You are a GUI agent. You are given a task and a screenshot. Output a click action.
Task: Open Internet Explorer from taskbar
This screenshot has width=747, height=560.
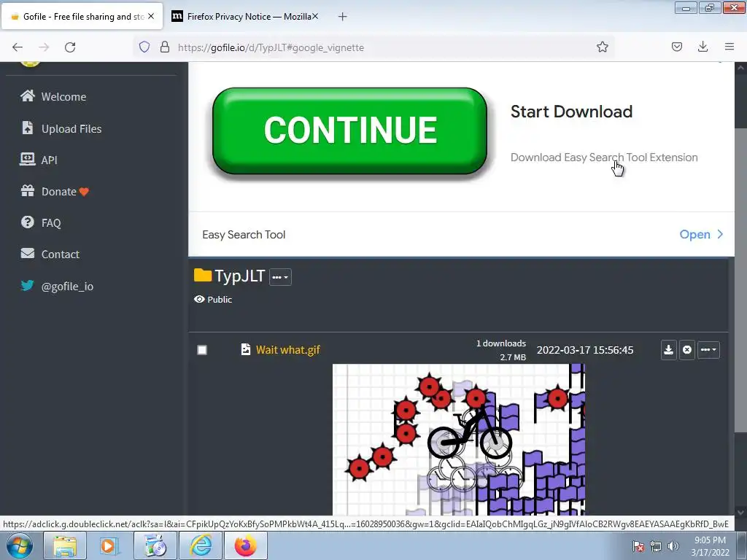[x=201, y=545]
